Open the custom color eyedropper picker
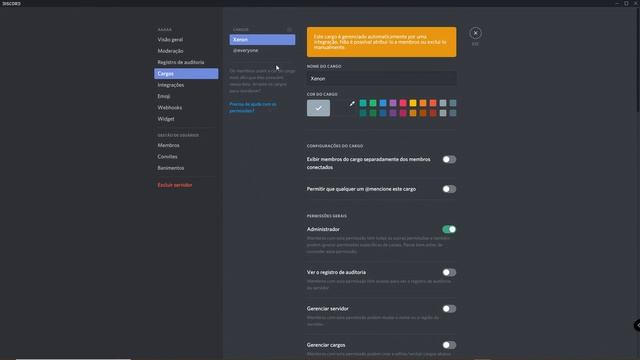The image size is (640, 360). (352, 104)
